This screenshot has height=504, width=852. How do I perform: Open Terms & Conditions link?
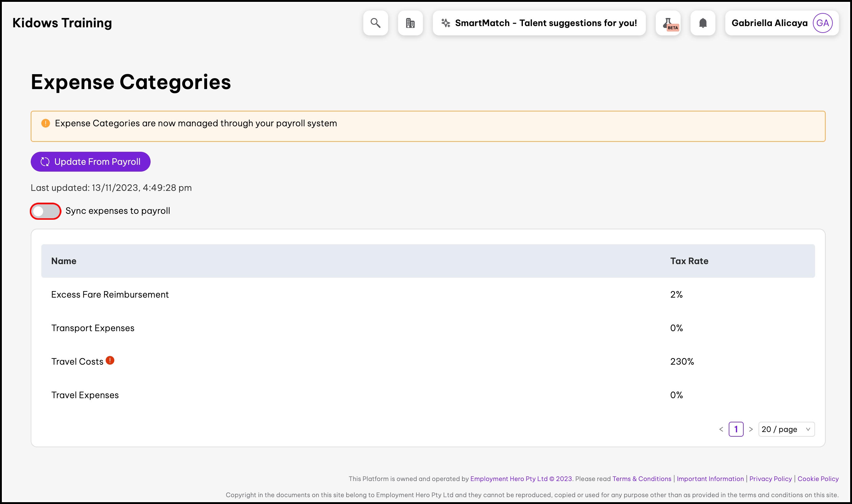(641, 479)
